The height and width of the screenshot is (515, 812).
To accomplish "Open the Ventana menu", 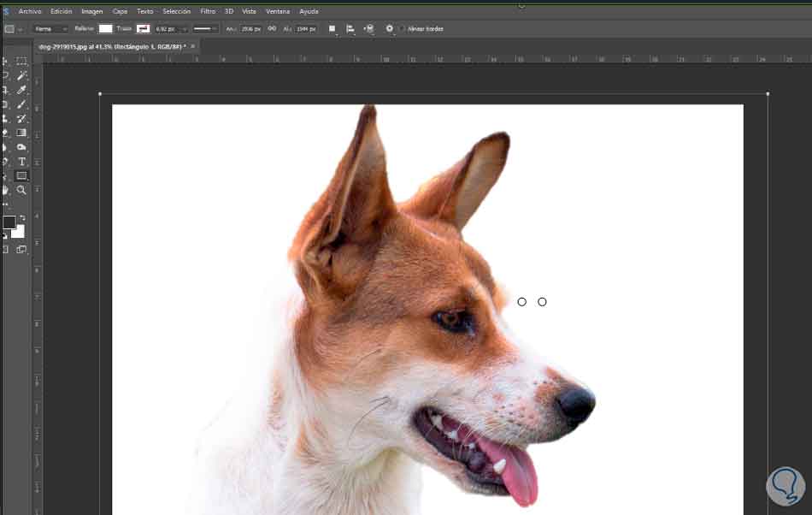I will pyautogui.click(x=278, y=11).
